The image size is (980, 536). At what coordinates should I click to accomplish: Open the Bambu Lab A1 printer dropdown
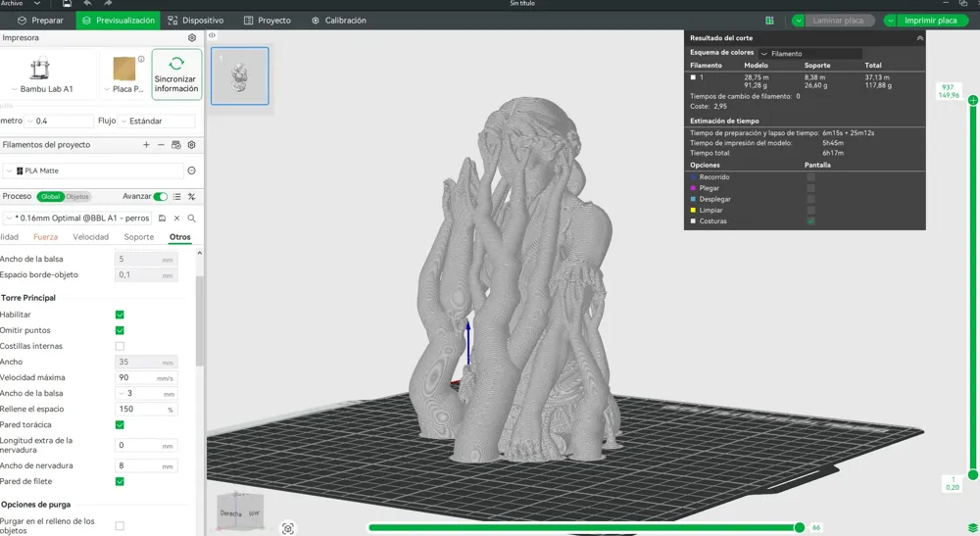pos(15,89)
